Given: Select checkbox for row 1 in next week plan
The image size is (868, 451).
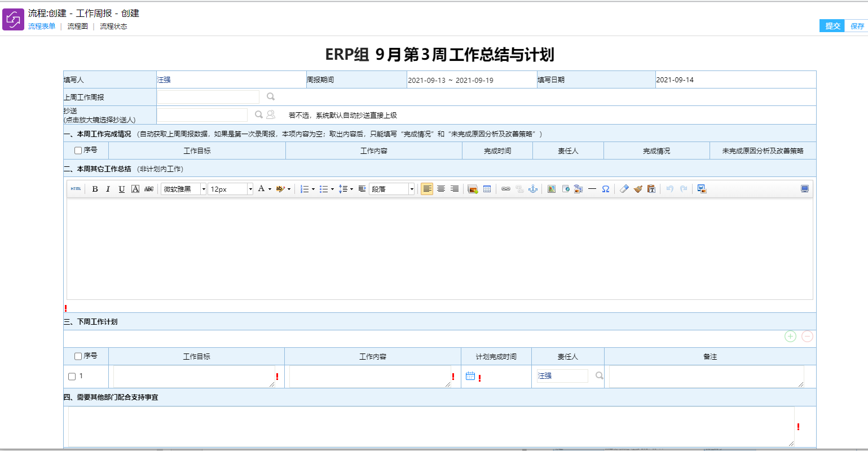Looking at the screenshot, I should [x=72, y=377].
